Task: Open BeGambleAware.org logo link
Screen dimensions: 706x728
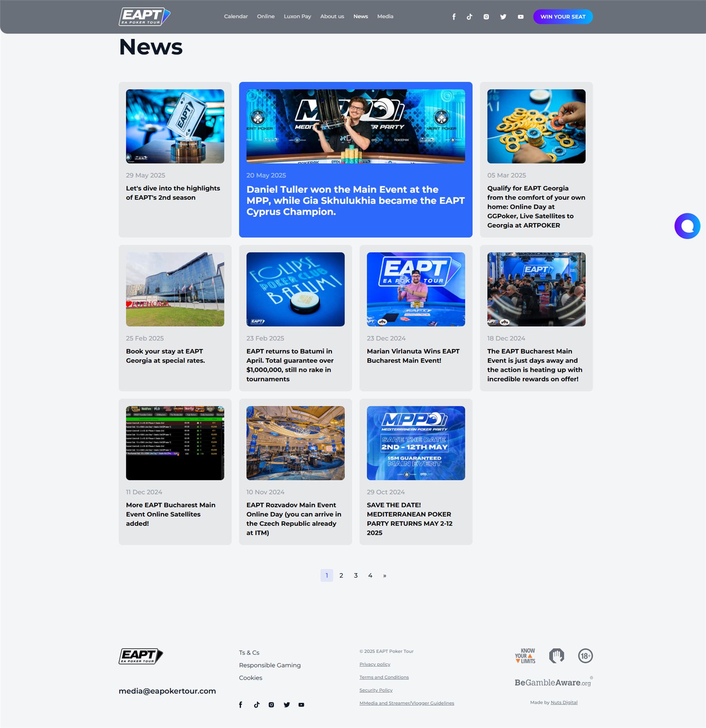Action: [x=553, y=682]
